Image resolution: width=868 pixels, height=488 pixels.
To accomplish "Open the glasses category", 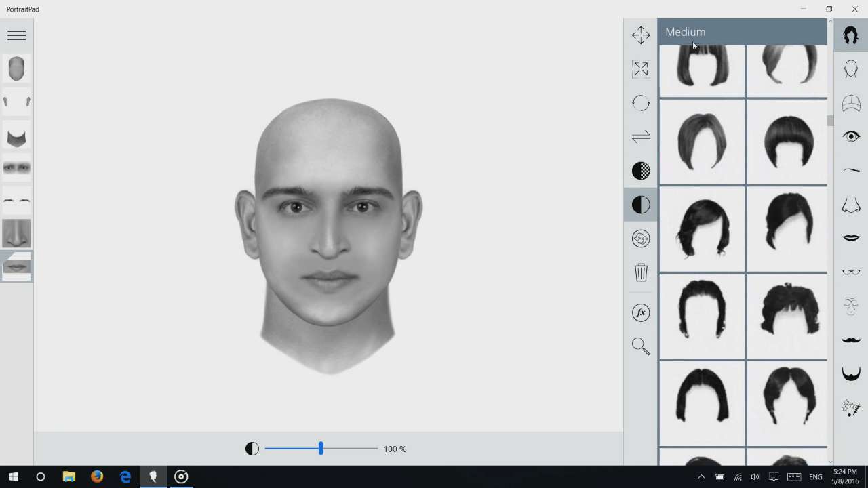I will 851,272.
